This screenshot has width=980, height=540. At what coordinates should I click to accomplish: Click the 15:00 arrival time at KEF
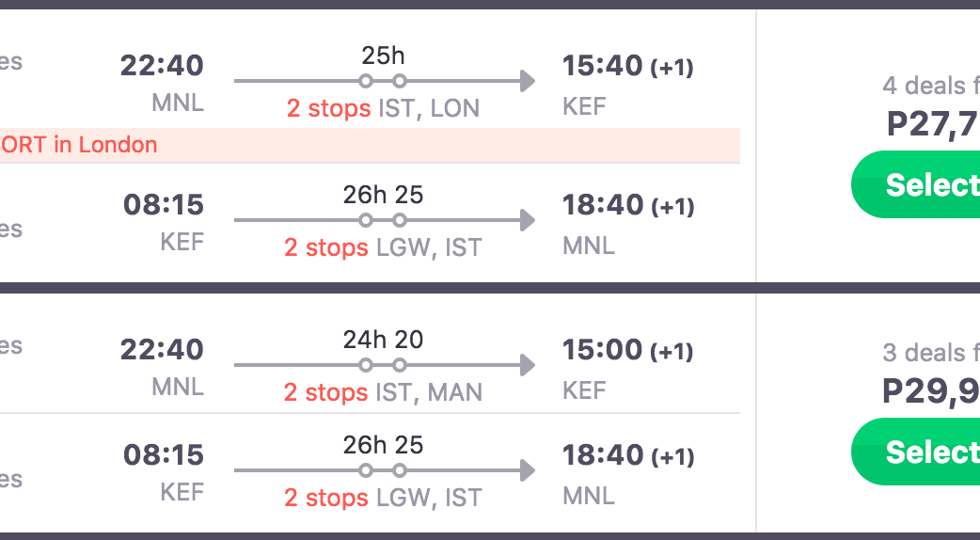coord(603,350)
